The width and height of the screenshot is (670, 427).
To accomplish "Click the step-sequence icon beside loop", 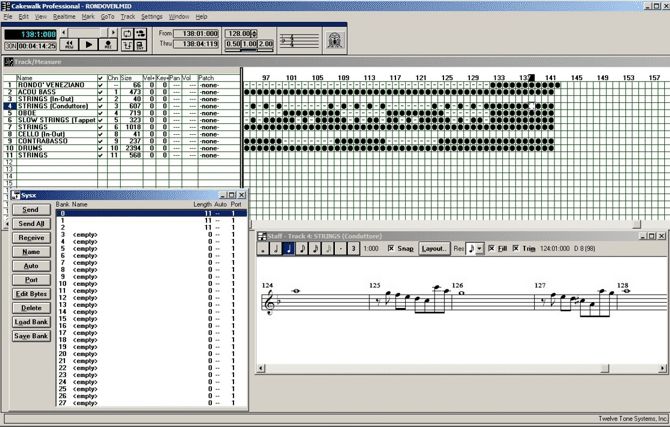I will (140, 33).
